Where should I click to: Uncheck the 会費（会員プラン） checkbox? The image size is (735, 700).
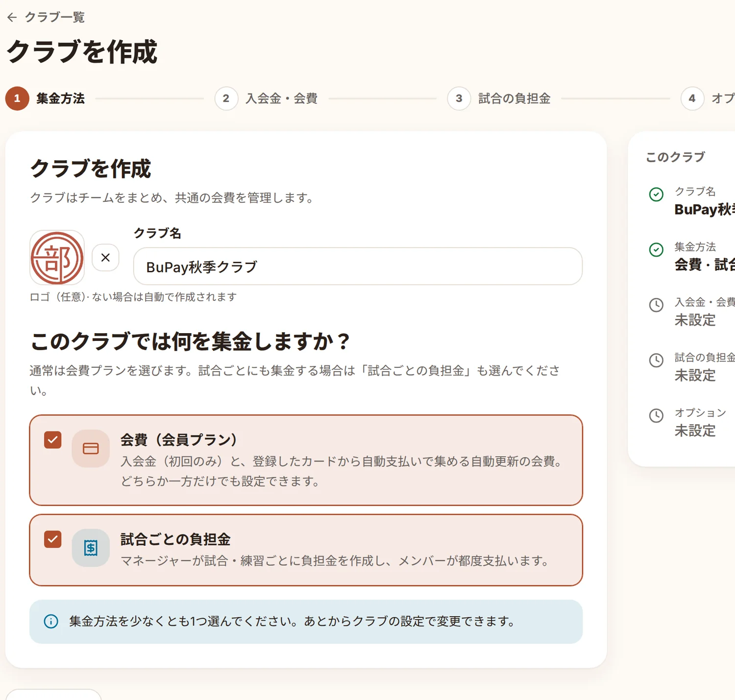pyautogui.click(x=53, y=440)
